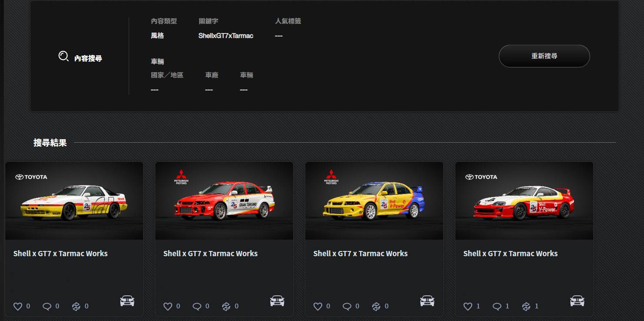Click car icon on red Mitsubishi Lancer card
This screenshot has height=321, width=644.
(x=277, y=301)
